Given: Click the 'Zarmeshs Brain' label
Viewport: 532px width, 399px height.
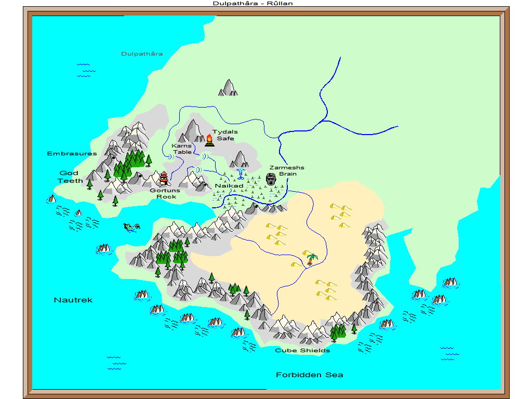Looking at the screenshot, I should pyautogui.click(x=287, y=170).
